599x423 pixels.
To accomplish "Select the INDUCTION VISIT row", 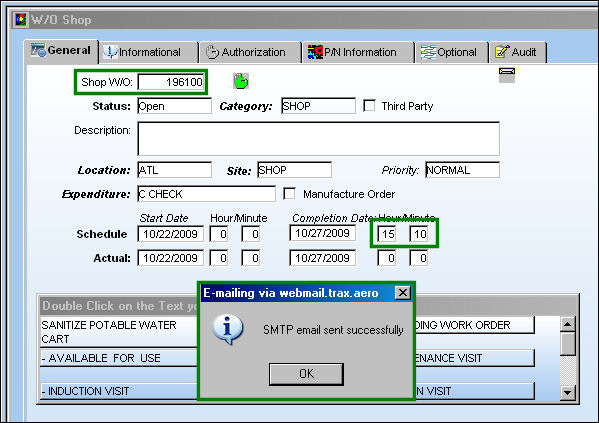I will [119, 391].
